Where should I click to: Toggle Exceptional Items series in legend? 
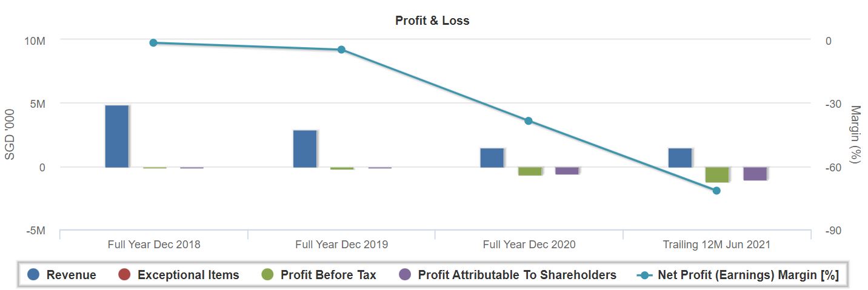click(188, 275)
